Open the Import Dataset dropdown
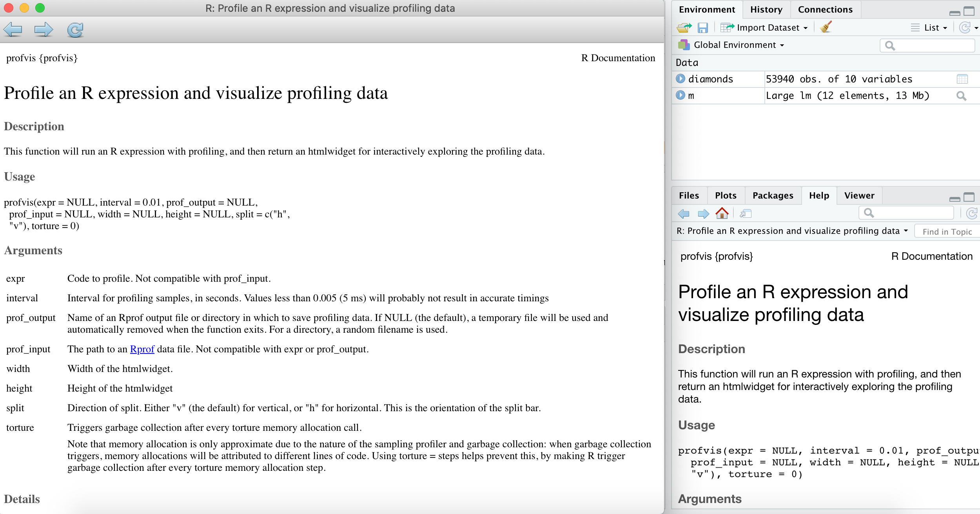980x514 pixels. pos(764,27)
